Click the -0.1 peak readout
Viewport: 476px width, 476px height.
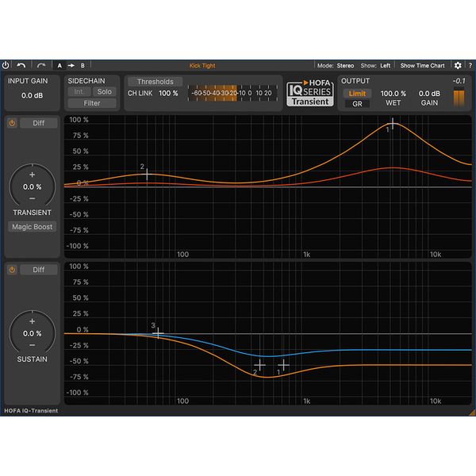[459, 81]
